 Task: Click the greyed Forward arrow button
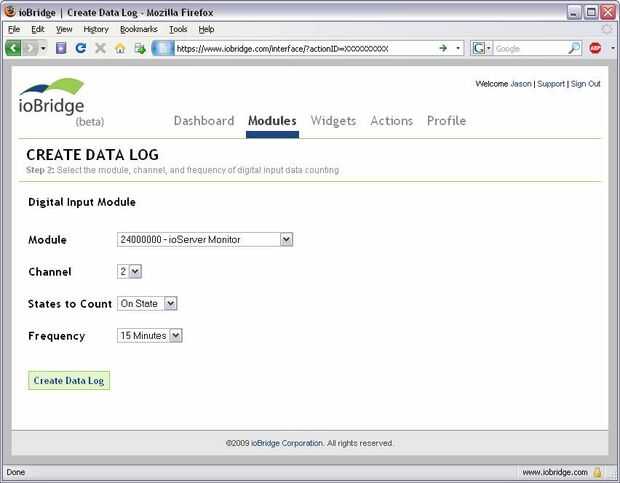coord(30,48)
